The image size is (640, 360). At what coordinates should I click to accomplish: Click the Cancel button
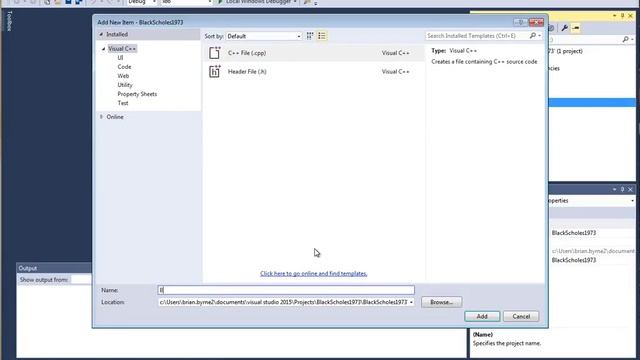[x=521, y=316]
